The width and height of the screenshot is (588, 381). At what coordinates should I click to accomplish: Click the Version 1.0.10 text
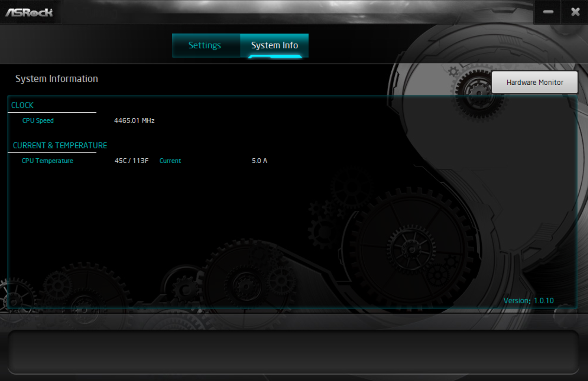(x=528, y=300)
